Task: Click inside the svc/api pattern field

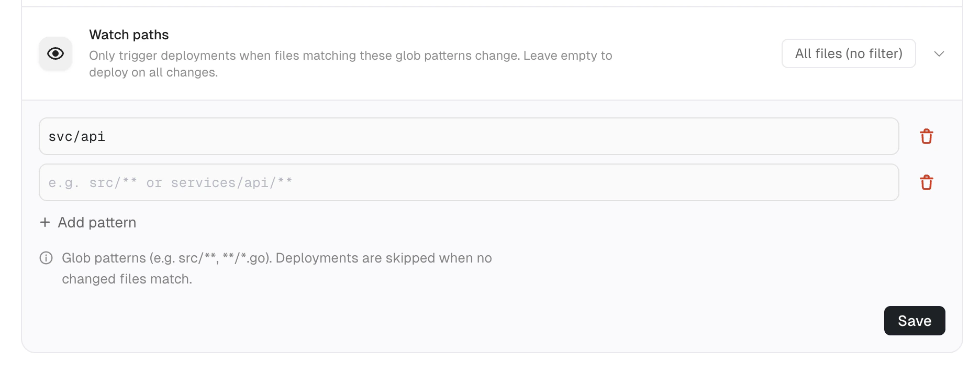Action: tap(469, 136)
